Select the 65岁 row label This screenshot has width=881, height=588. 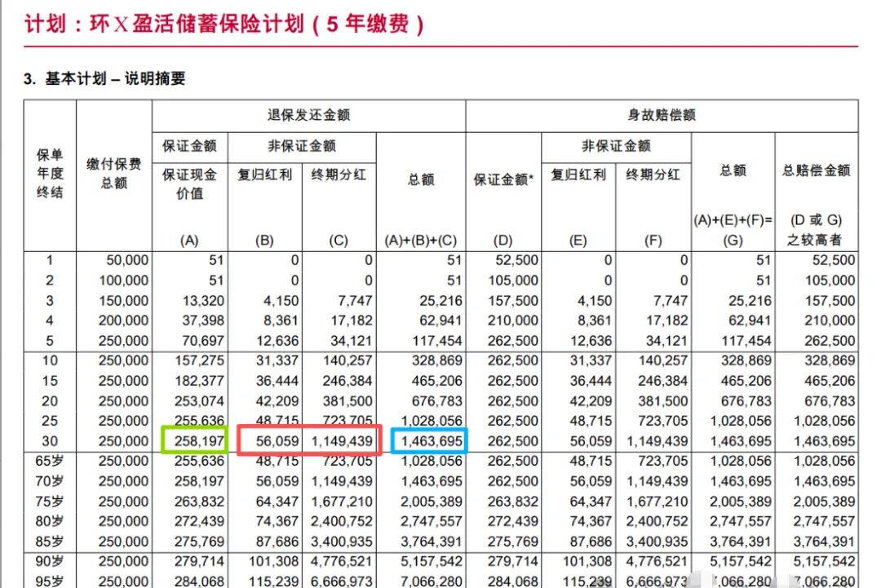(x=49, y=461)
